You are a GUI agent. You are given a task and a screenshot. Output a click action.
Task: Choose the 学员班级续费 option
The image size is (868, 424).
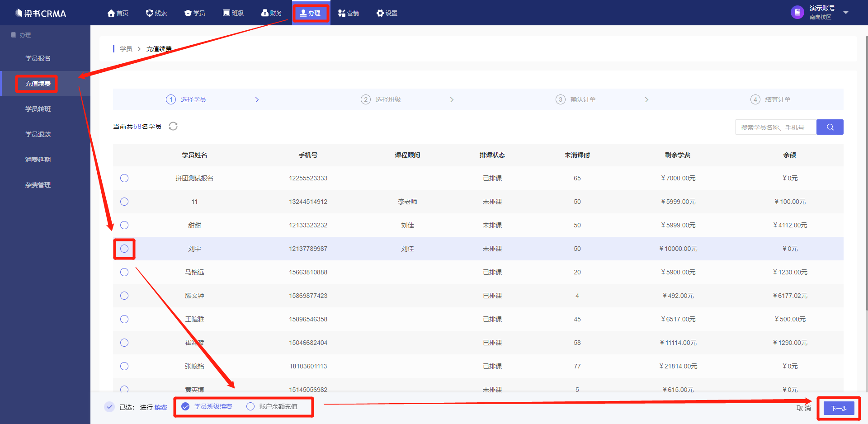[x=207, y=406]
